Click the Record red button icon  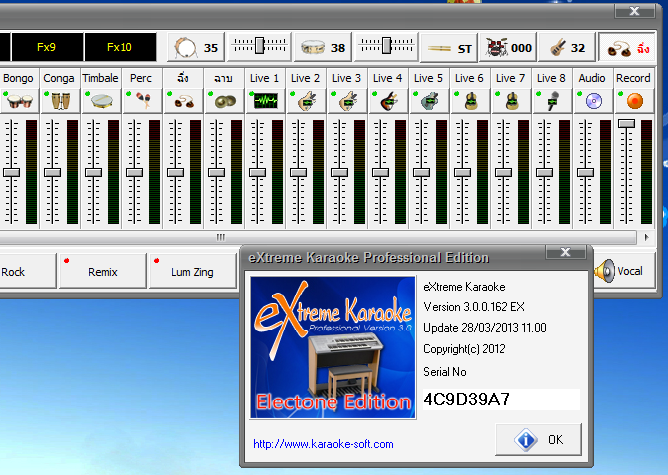tap(634, 101)
